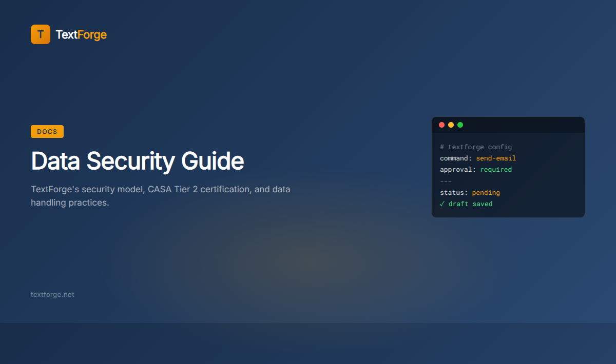The image size is (616, 364).
Task: Open the textforge.net link
Action: [x=52, y=294]
